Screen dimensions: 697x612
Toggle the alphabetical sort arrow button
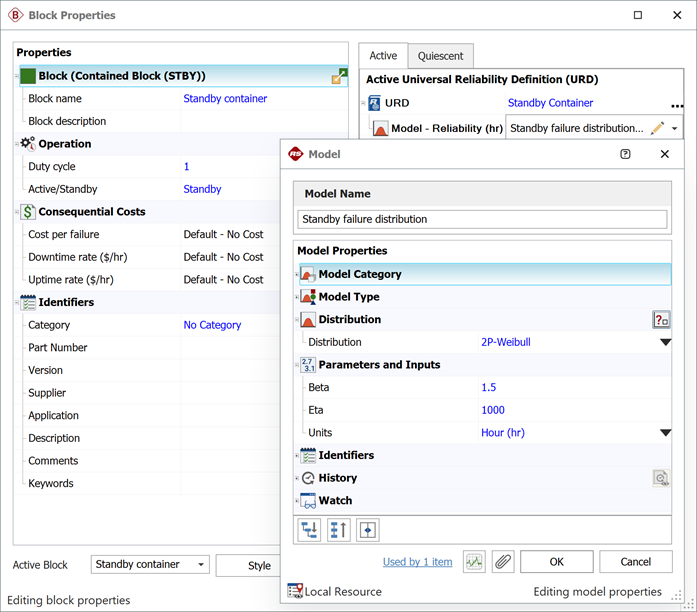point(339,530)
